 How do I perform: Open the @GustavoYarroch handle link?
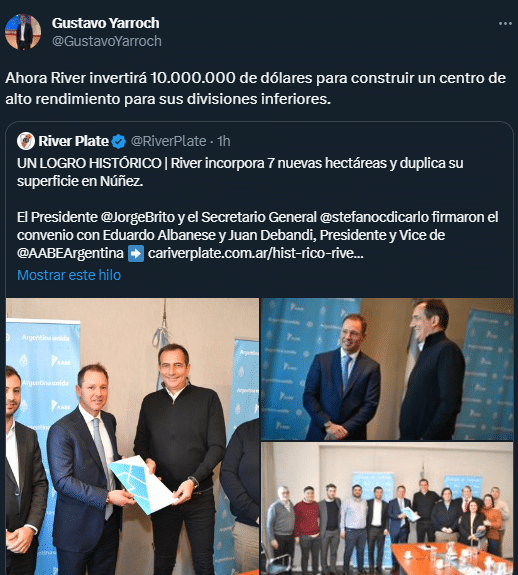[107, 41]
